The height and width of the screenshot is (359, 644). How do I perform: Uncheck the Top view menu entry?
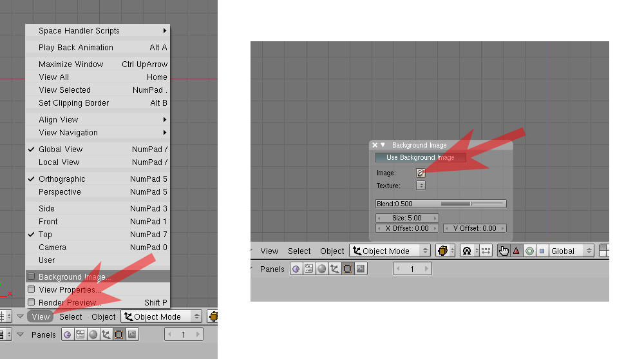tap(98, 235)
